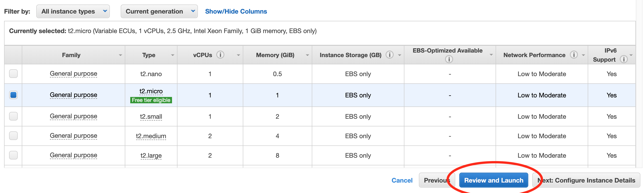Click the EBS-Optimized Available info icon
The width and height of the screenshot is (644, 193).
pyautogui.click(x=449, y=59)
